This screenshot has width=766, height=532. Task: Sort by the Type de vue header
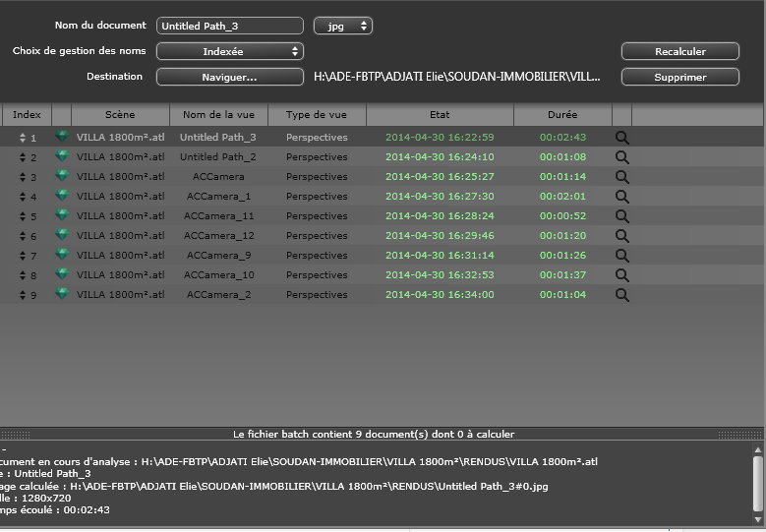click(317, 115)
